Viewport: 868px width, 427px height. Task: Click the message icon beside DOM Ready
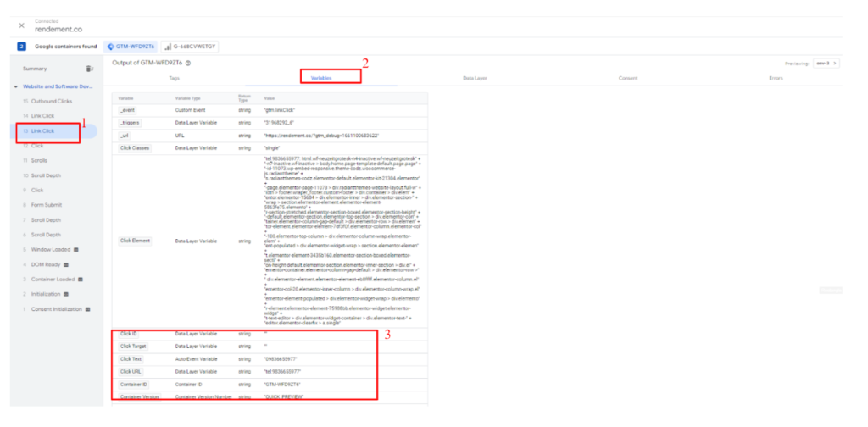click(x=66, y=264)
